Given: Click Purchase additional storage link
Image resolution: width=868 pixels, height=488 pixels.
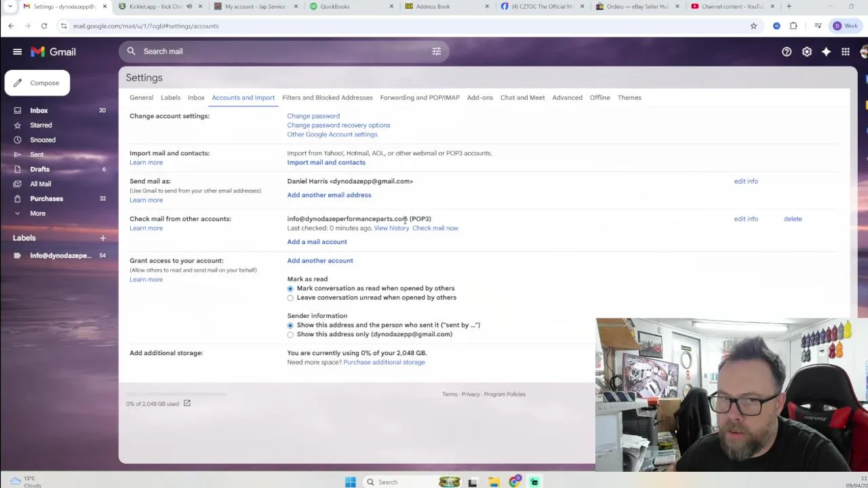Looking at the screenshot, I should pos(384,363).
